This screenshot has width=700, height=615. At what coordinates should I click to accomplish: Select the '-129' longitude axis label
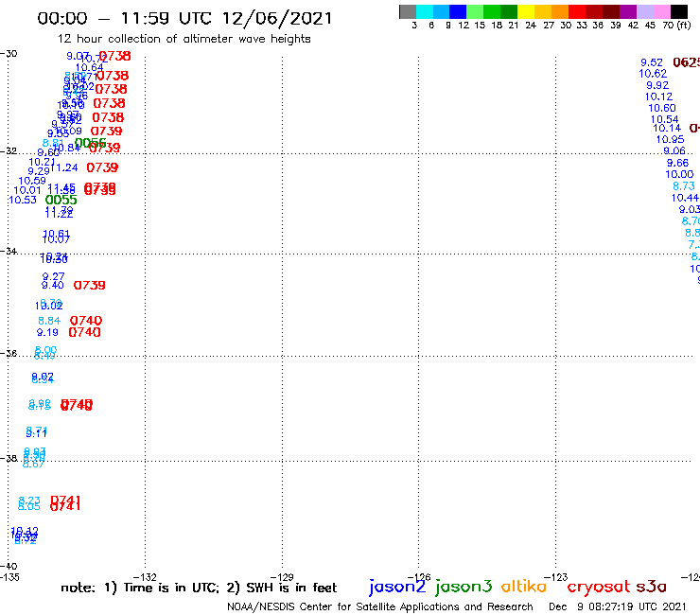coord(282,576)
